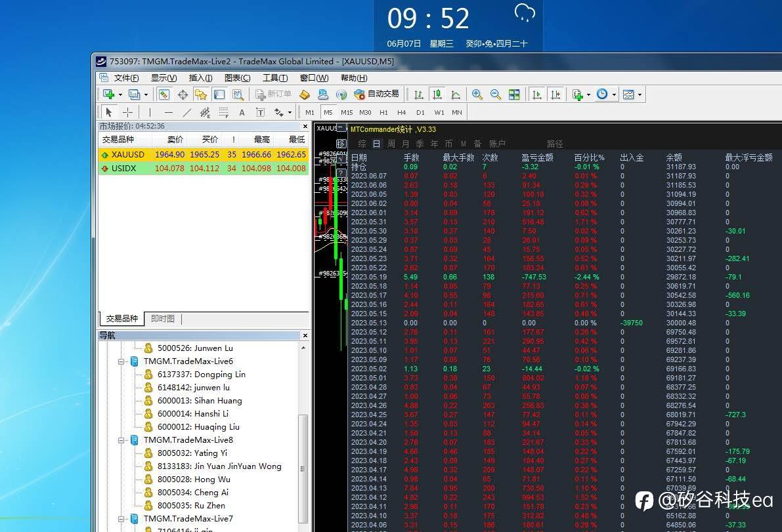Open the chart periods clock dropdown arrow
782x532 pixels.
pyautogui.click(x=615, y=94)
